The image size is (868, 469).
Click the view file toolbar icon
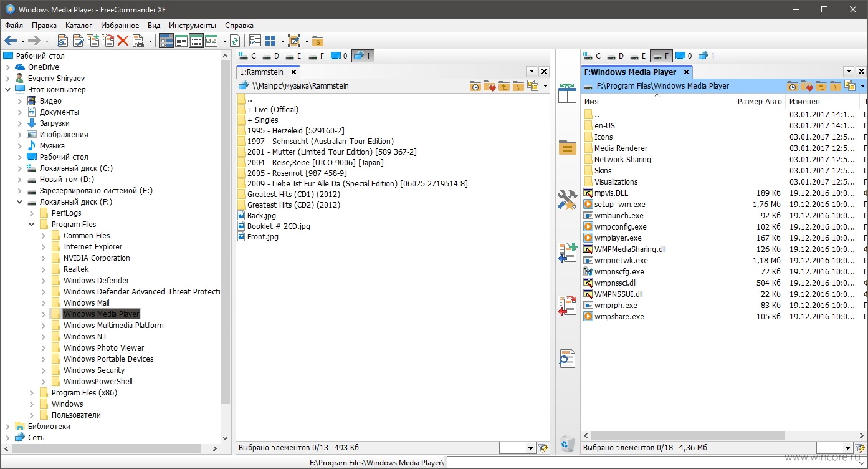pos(63,41)
